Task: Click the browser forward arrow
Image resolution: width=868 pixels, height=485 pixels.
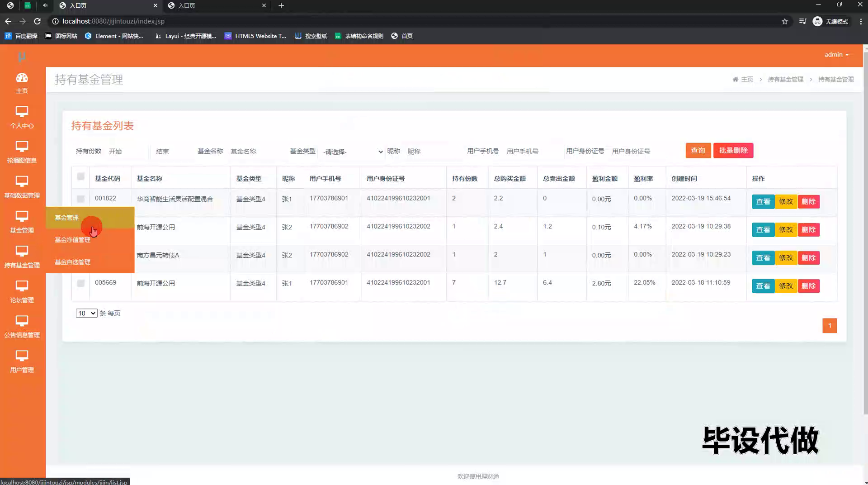Action: click(x=23, y=21)
